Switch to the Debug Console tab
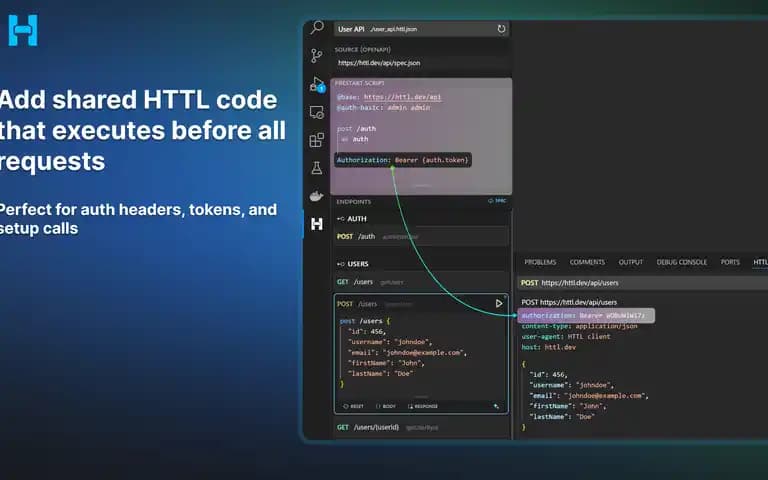Screen dimensions: 768x480 pos(682,263)
